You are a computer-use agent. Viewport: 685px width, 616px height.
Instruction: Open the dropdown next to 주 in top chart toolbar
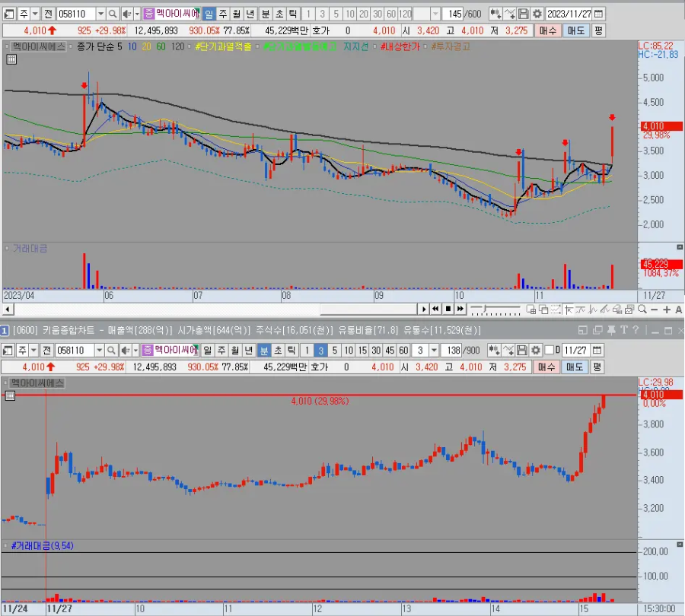coord(35,14)
